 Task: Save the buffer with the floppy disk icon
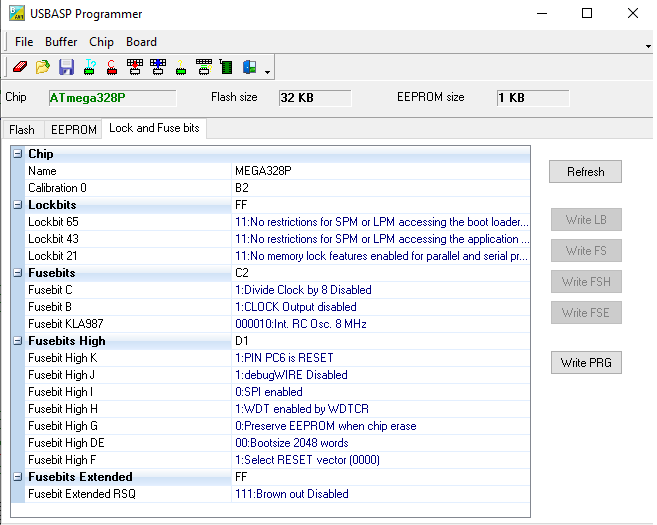point(66,67)
